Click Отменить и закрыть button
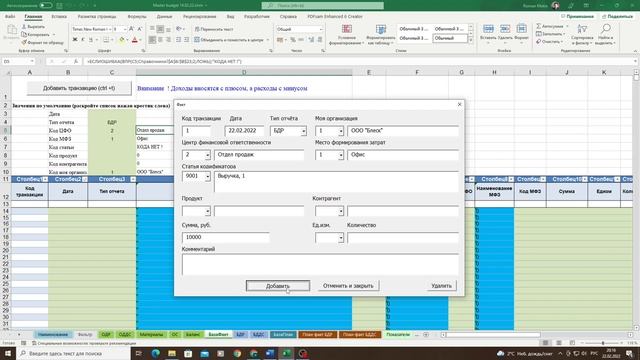Viewport: 640px width, 360px height. pos(348,286)
